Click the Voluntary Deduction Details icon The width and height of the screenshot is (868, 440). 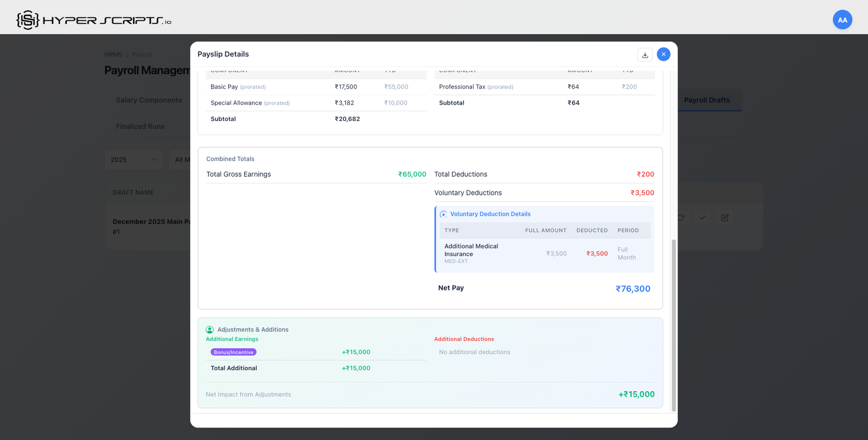tap(443, 214)
